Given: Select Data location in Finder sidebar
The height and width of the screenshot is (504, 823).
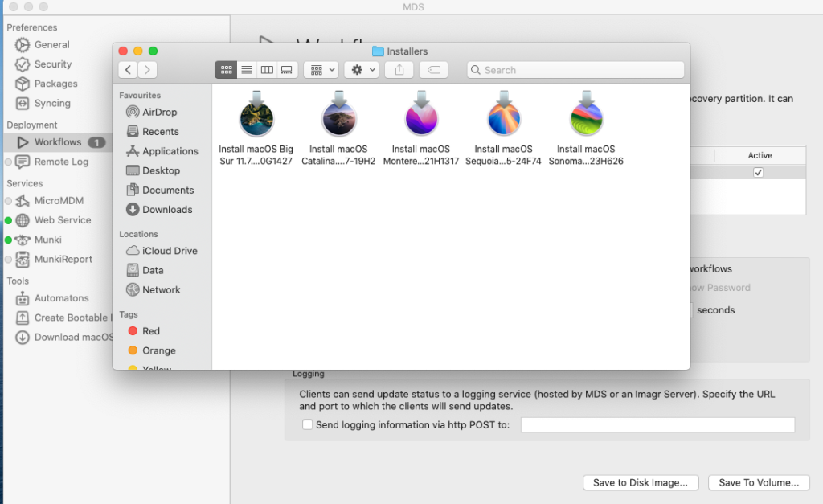Looking at the screenshot, I should (145, 270).
